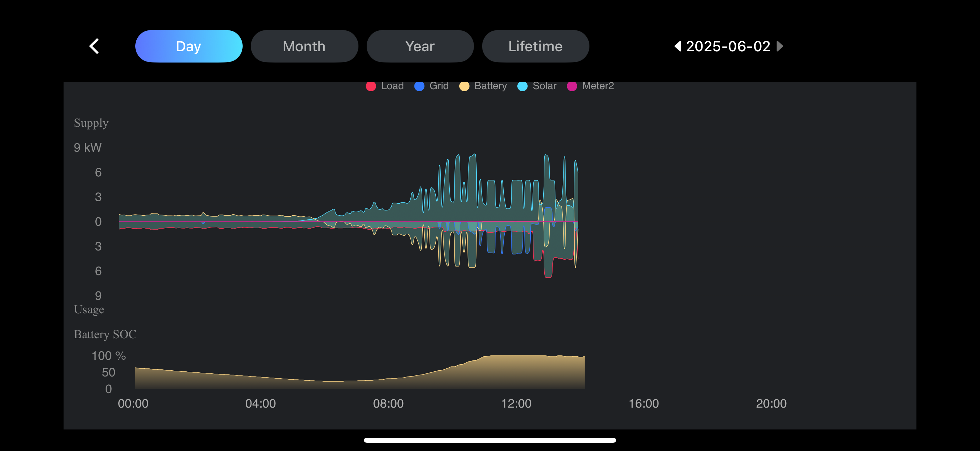Hide the Load series label
980x451 pixels.
[392, 86]
